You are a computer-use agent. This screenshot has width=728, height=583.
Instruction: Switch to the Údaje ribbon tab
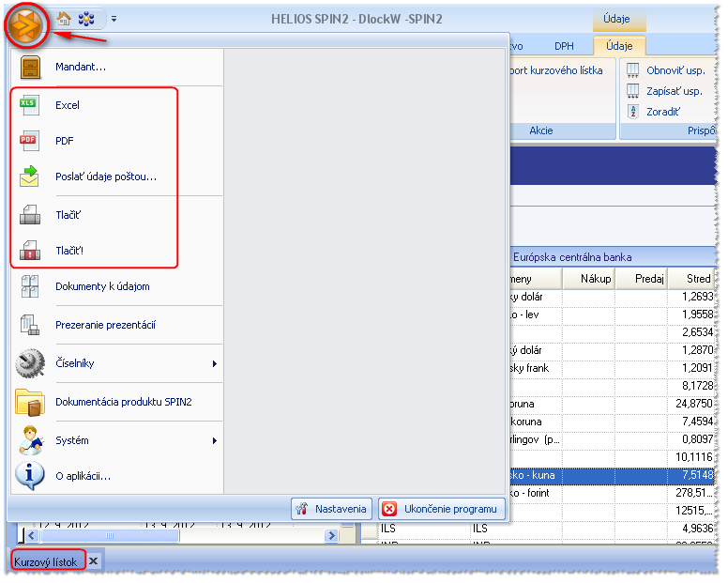tap(619, 46)
